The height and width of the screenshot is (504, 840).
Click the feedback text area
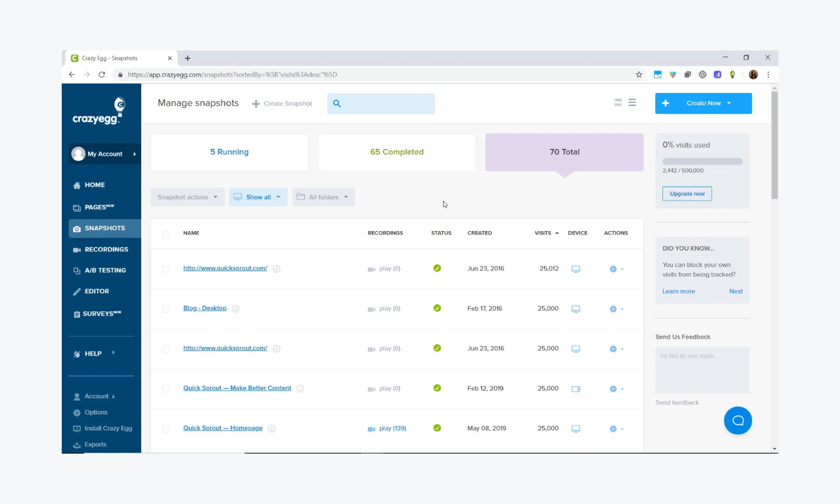[x=703, y=370]
